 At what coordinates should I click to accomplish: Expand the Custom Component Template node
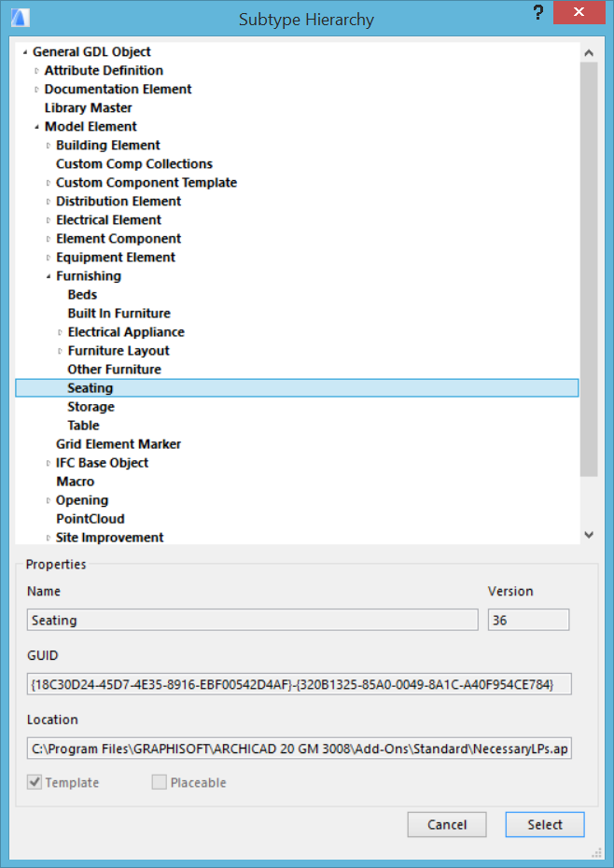tap(49, 183)
